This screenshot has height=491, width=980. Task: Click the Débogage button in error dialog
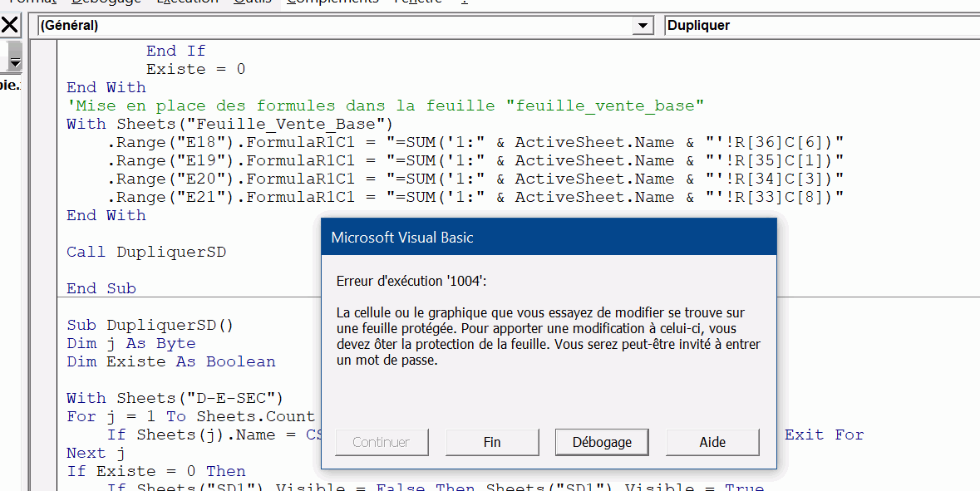[602, 442]
